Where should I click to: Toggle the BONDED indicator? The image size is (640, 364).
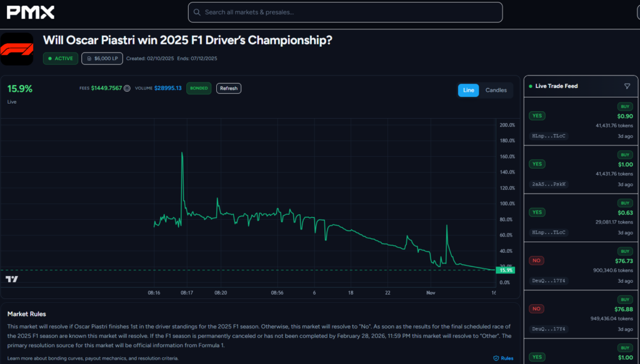click(x=199, y=88)
